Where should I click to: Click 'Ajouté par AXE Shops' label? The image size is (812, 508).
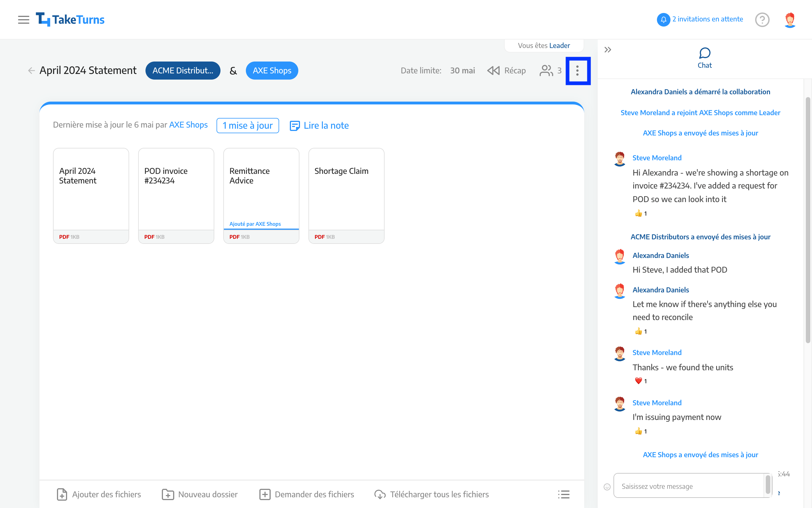pyautogui.click(x=255, y=224)
